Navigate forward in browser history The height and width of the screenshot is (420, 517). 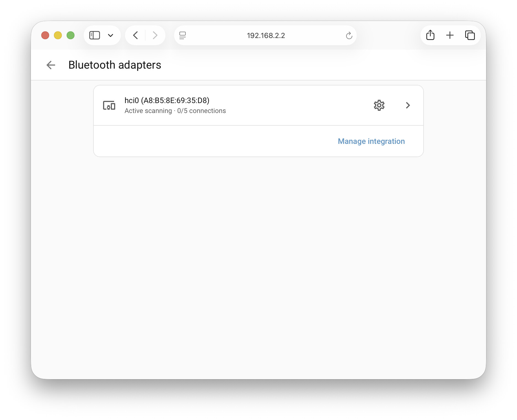tap(155, 35)
